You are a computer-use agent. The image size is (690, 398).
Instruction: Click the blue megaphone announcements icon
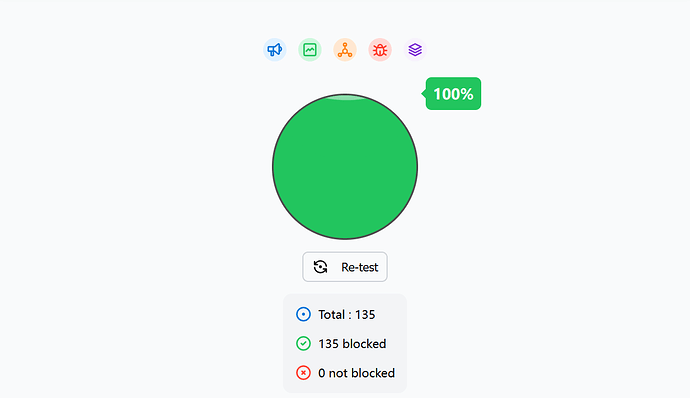point(275,50)
